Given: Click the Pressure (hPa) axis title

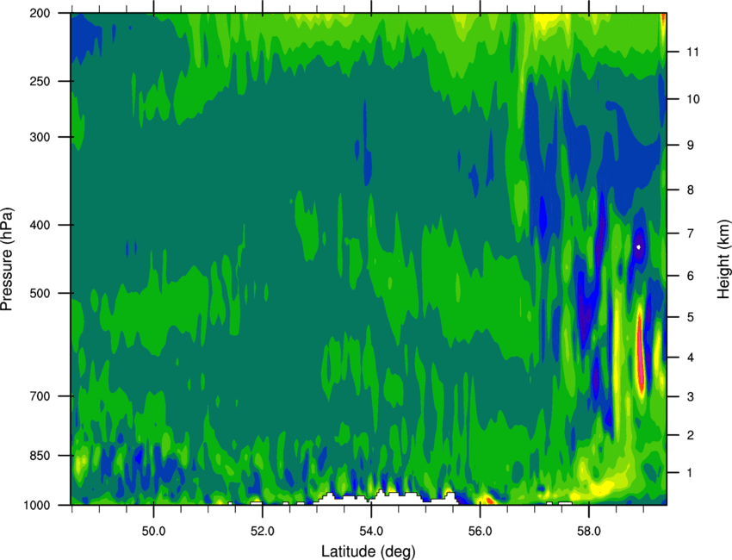Looking at the screenshot, I should pos(7,259).
